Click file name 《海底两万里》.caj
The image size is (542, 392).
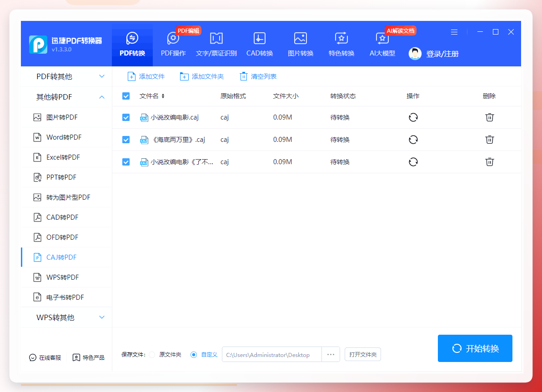tap(179, 140)
